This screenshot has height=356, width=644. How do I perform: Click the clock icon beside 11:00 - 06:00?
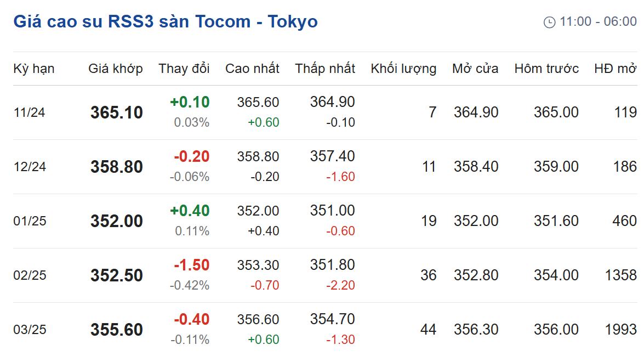[x=549, y=22]
